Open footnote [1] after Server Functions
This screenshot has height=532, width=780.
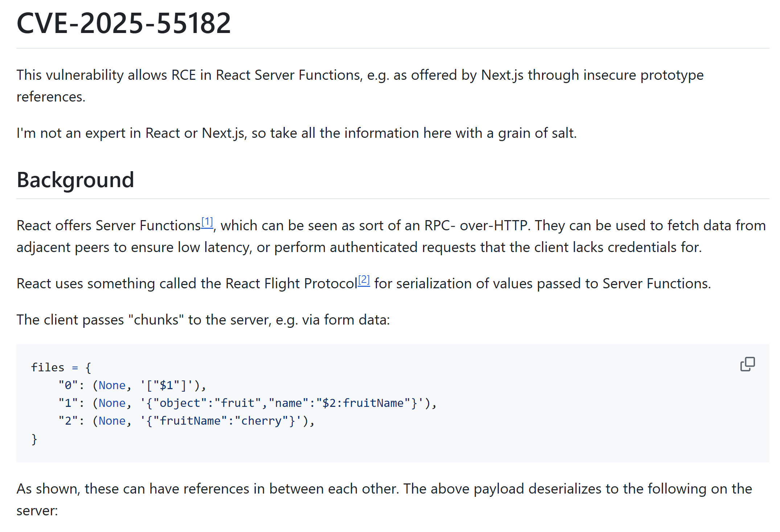207,222
